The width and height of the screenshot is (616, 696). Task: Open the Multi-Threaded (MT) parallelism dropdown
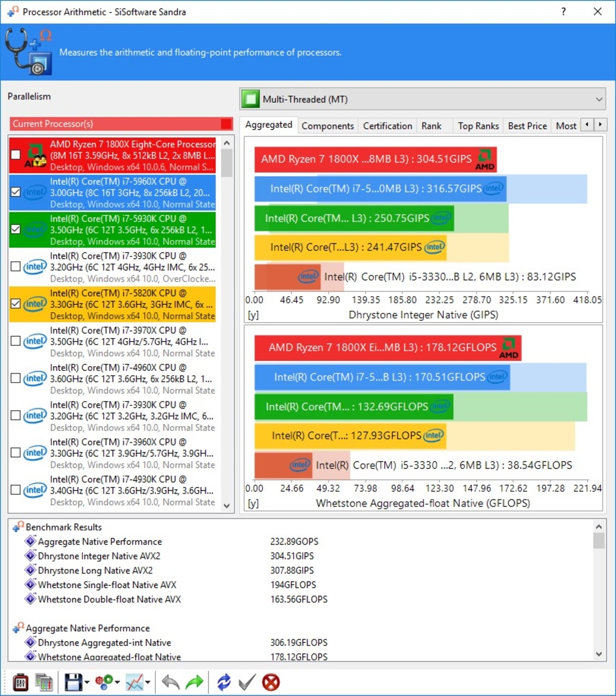point(423,99)
